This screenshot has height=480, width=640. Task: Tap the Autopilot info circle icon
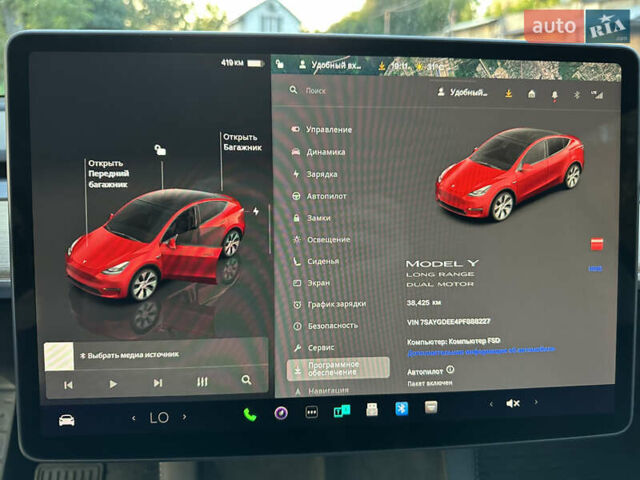(450, 369)
